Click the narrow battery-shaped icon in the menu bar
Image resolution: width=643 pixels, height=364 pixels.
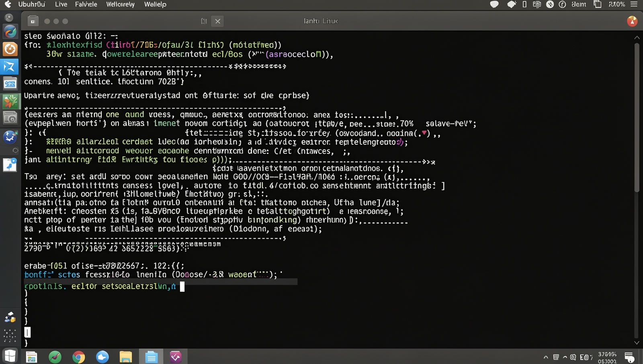pyautogui.click(x=524, y=4)
